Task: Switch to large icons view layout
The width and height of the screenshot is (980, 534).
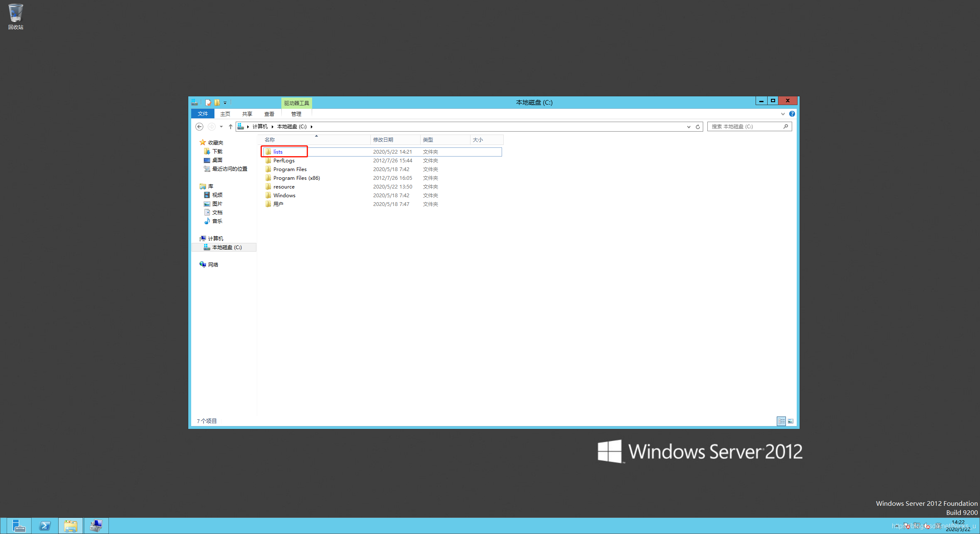Action: point(790,421)
